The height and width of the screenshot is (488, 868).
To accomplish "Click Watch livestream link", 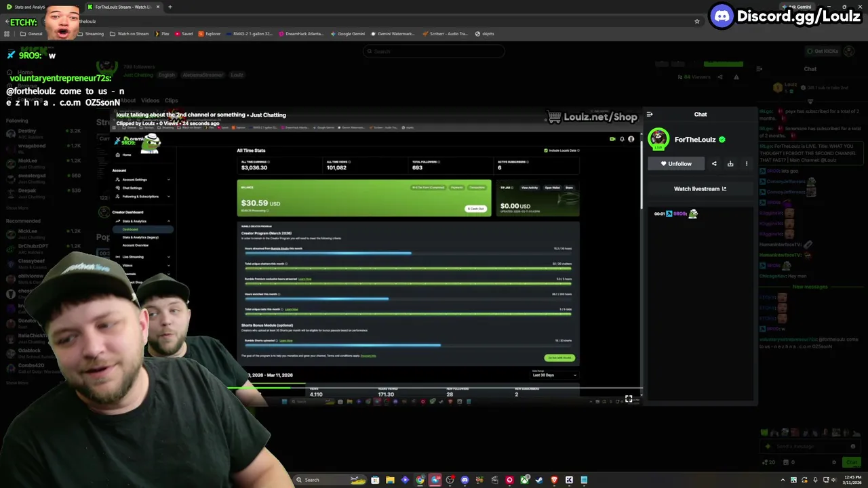I will [x=700, y=189].
